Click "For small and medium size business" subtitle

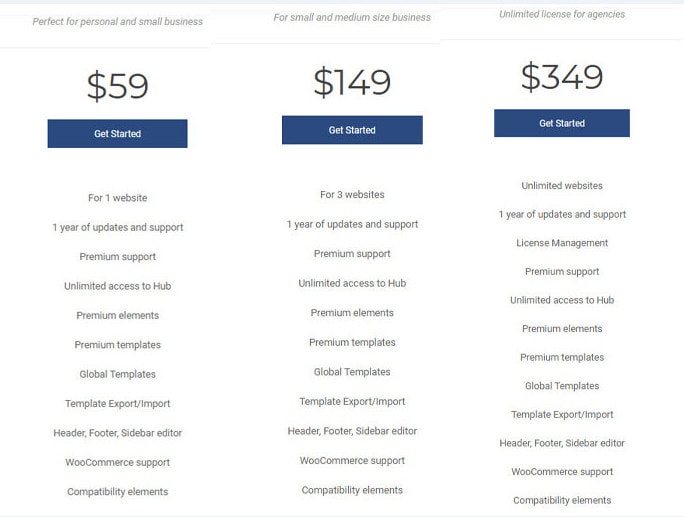point(352,17)
